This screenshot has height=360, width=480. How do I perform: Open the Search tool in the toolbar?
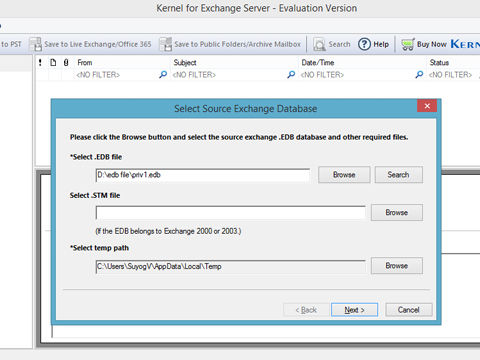point(332,44)
